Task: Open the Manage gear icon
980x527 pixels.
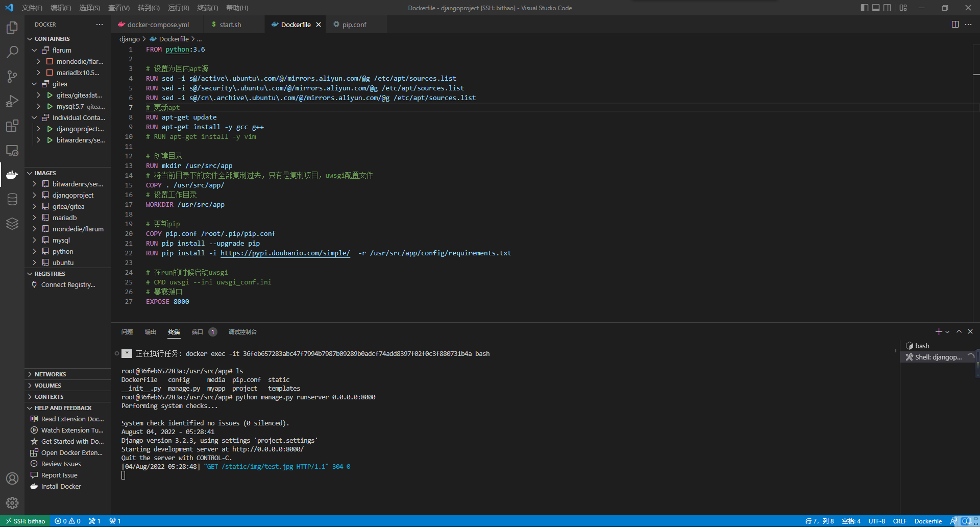Action: coord(12,503)
